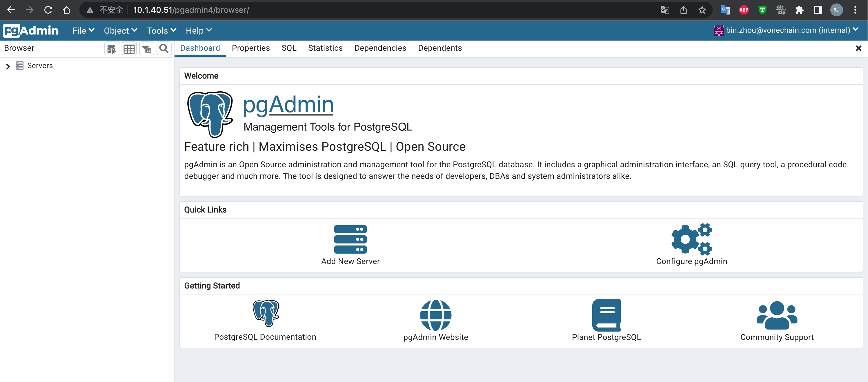868x382 pixels.
Task: Switch to the Dependencies tab
Action: pyautogui.click(x=380, y=48)
